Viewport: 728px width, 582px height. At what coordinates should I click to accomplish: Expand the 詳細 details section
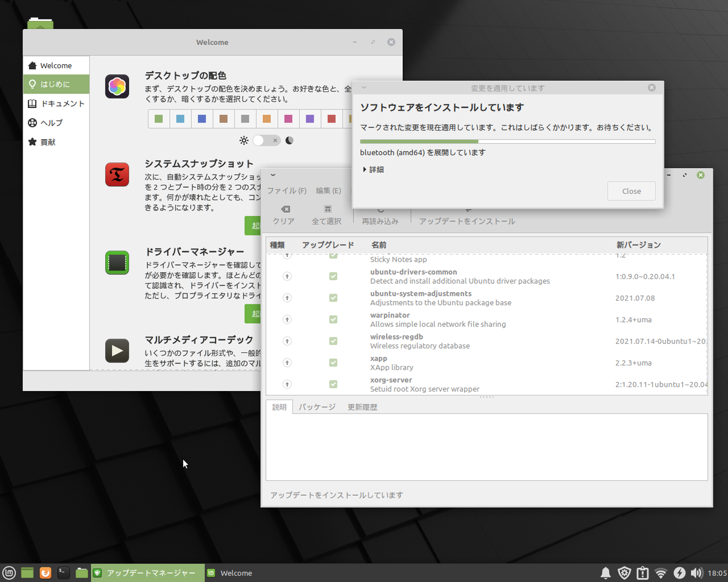pos(376,169)
